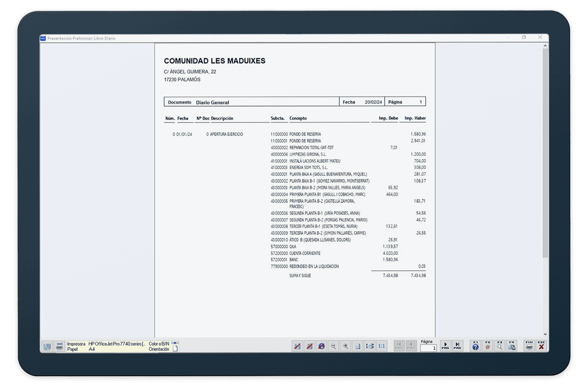The width and height of the screenshot is (588, 388).
Task: Click the vertical scrollbar down arrow
Action: 545,334
